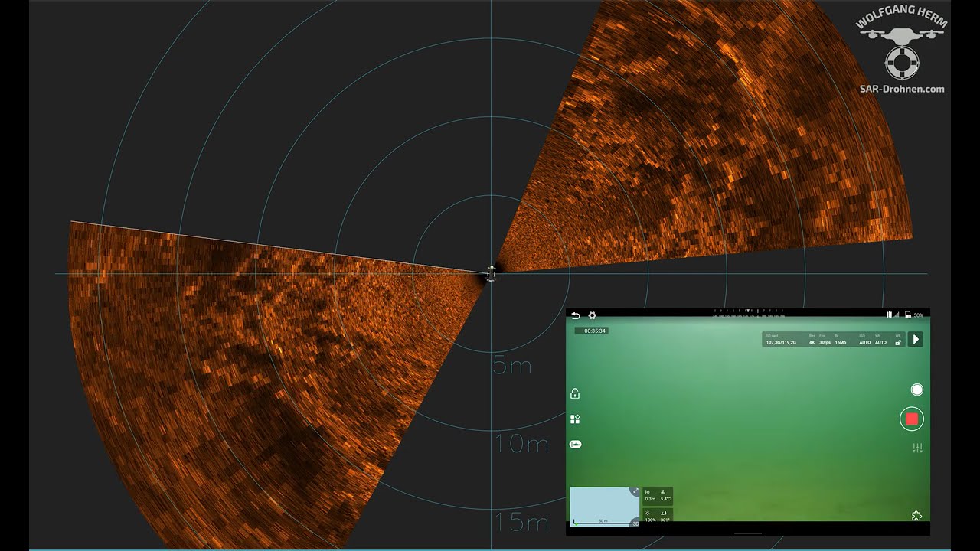Click the 100% light brightness readout
Viewport: 980px width, 551px height.
click(650, 517)
